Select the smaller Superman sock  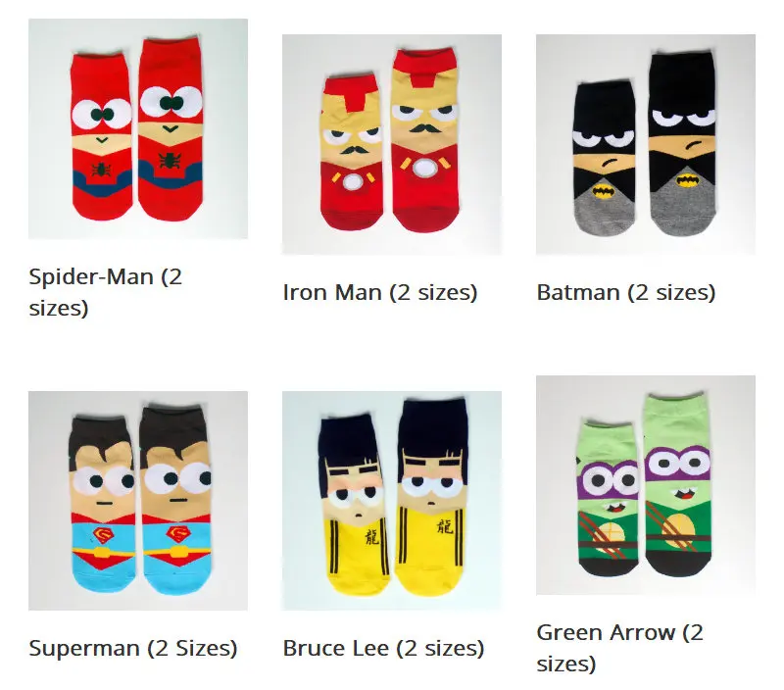(102, 504)
